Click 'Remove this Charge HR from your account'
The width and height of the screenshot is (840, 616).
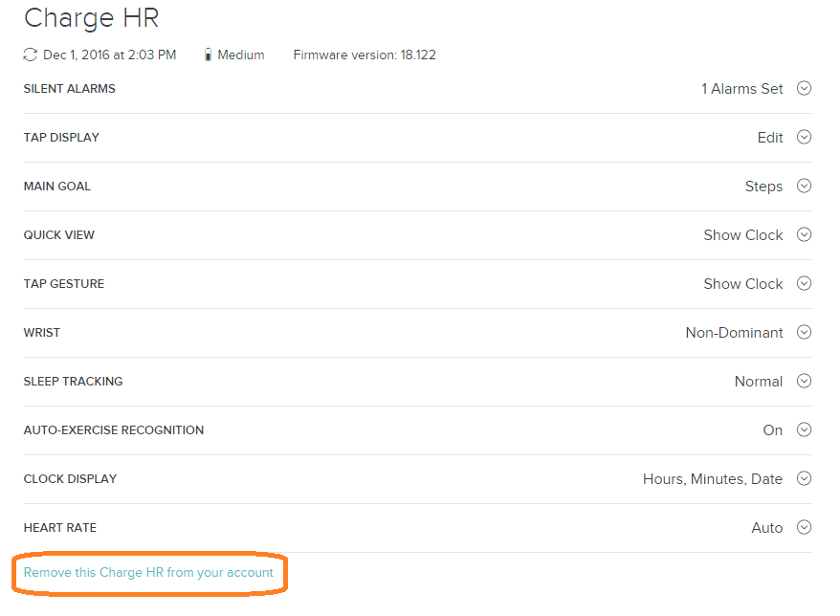coord(148,573)
